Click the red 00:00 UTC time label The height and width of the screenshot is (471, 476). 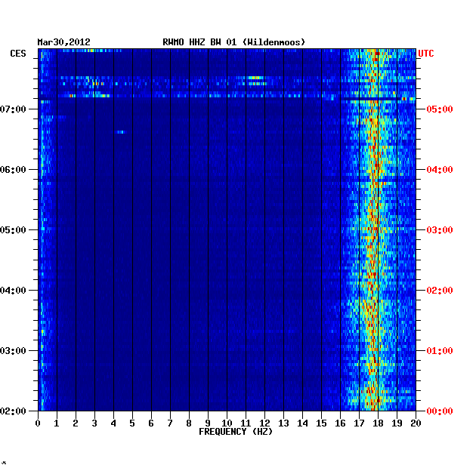point(440,411)
